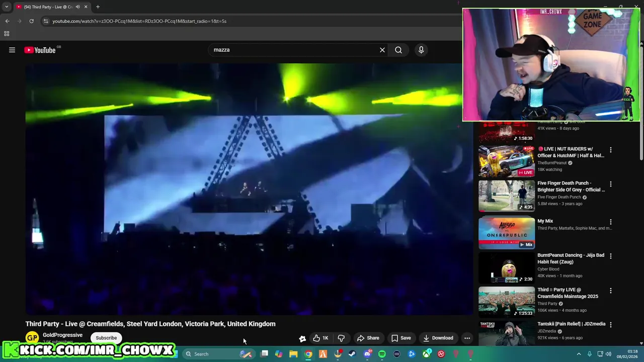Open options menu for Five Finger Death Punch video
The height and width of the screenshot is (362, 644).
(611, 184)
